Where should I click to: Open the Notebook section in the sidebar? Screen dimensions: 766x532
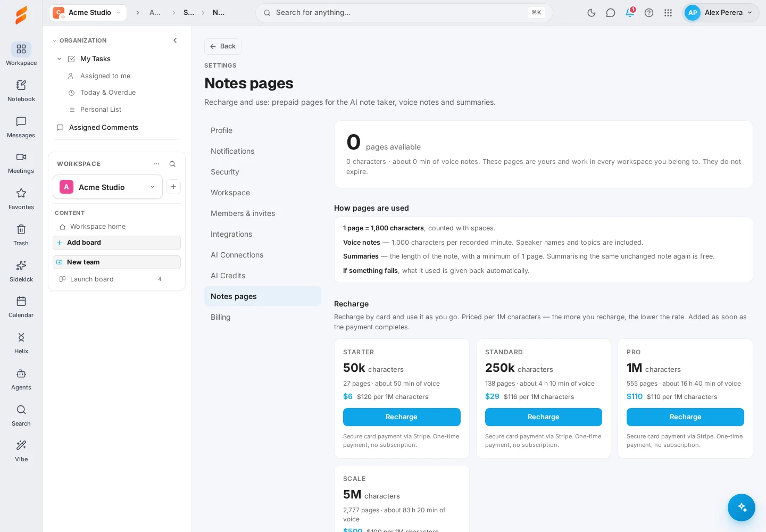pos(21,90)
